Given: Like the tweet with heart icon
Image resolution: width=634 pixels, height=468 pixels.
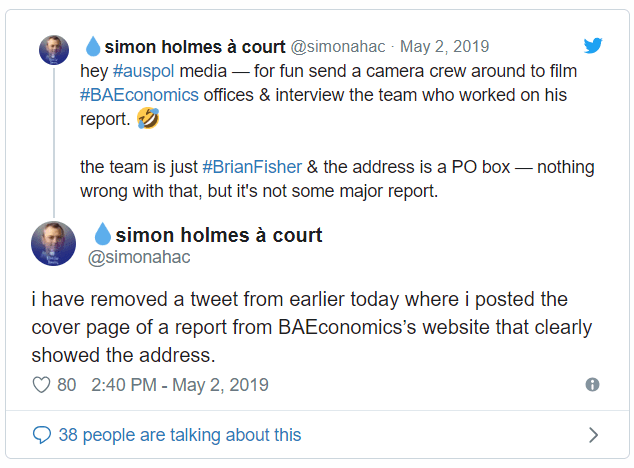Looking at the screenshot, I should (x=42, y=385).
